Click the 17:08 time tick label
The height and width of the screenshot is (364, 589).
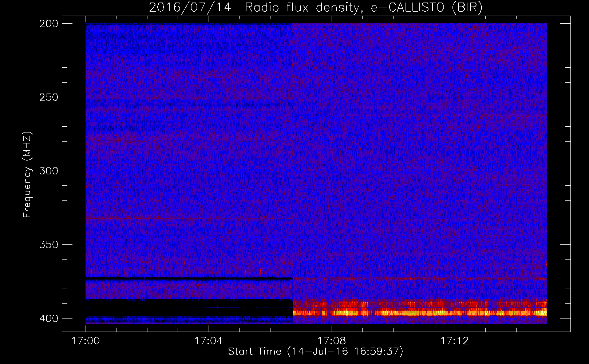tap(332, 341)
